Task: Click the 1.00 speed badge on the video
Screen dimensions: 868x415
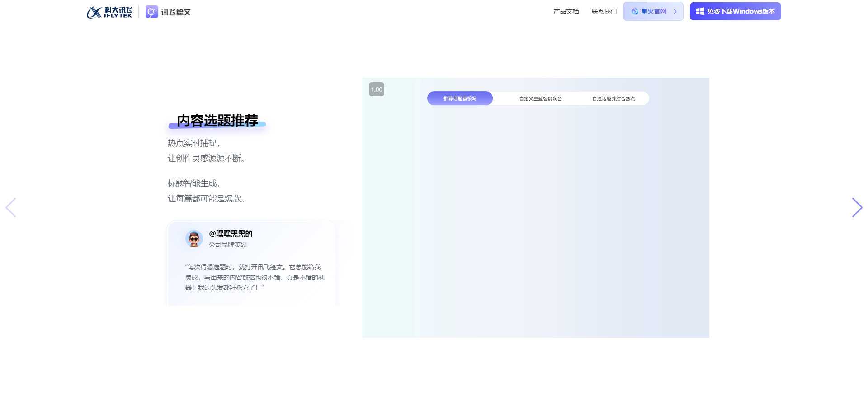Action: tap(376, 89)
